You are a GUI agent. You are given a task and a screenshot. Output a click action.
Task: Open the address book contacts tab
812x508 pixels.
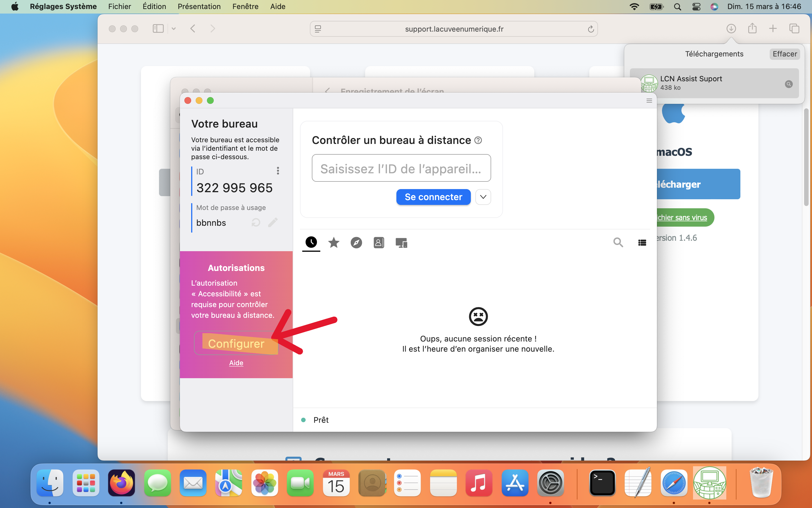point(378,243)
